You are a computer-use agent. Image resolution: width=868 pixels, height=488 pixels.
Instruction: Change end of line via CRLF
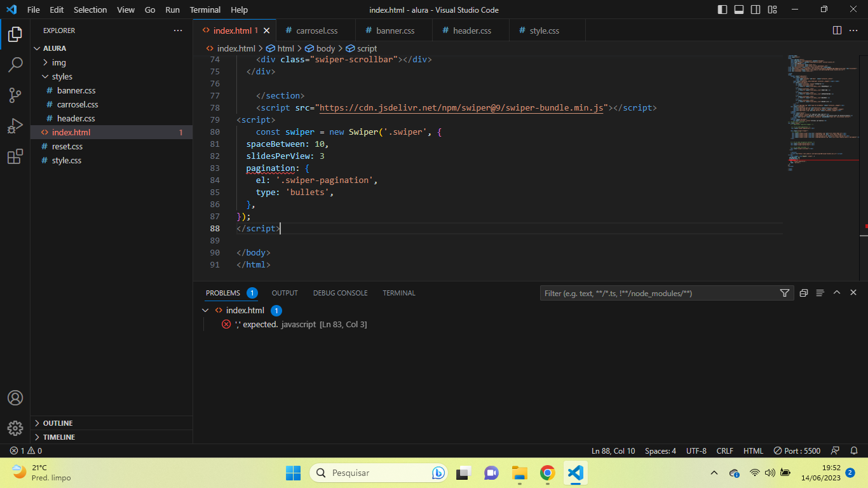point(725,451)
